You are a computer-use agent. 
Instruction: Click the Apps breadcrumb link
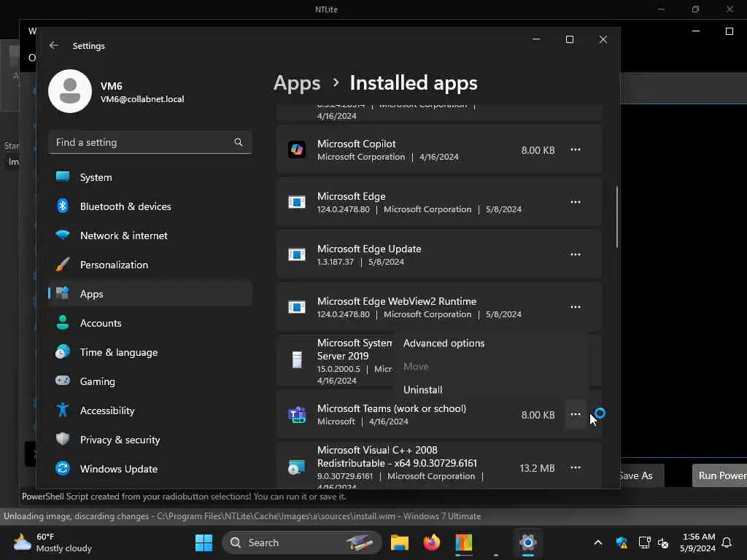click(x=297, y=83)
